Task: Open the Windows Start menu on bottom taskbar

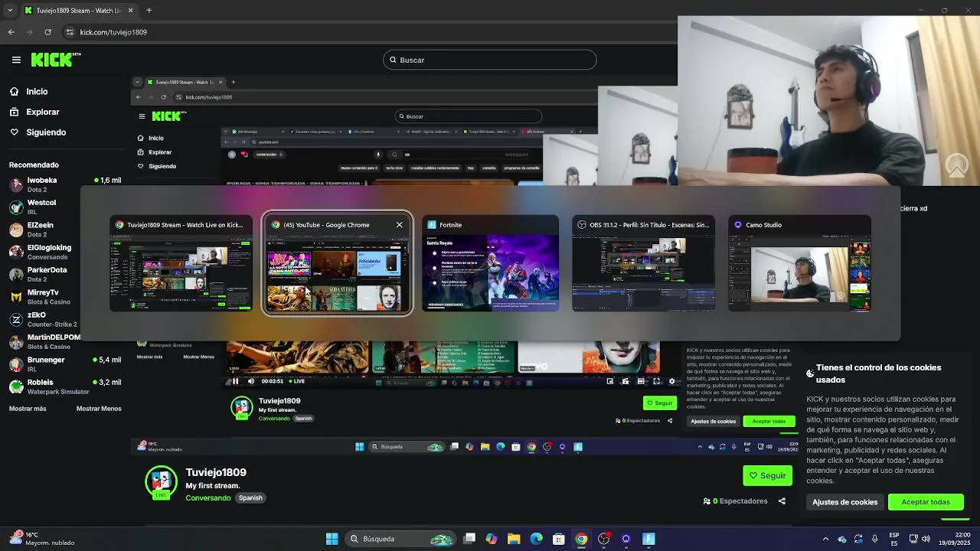Action: 332,539
